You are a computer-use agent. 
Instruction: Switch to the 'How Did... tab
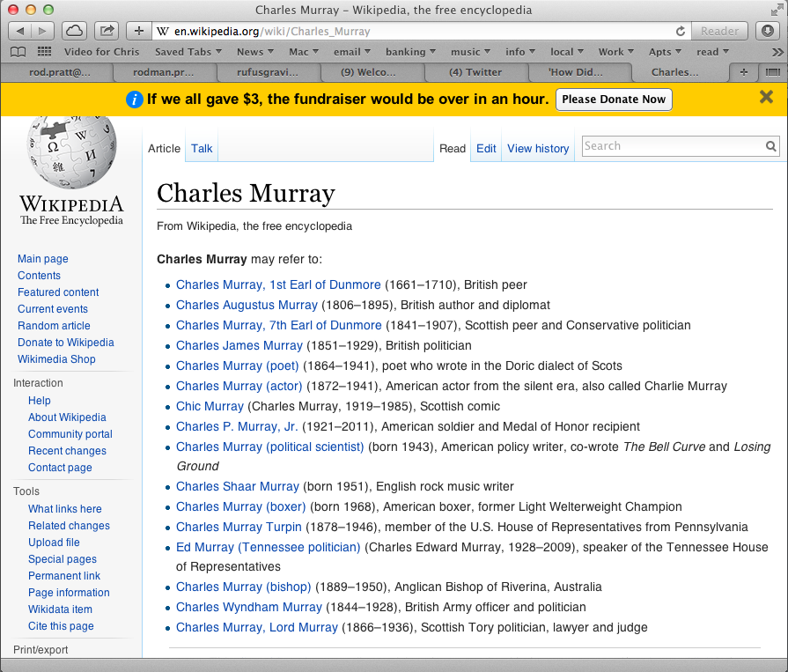coord(576,72)
